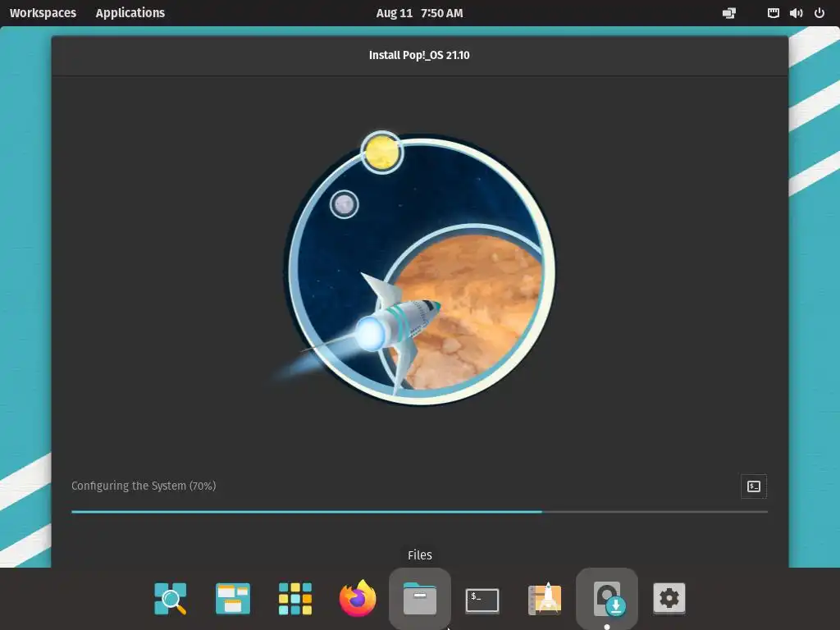The height and width of the screenshot is (630, 840).
Task: Open the Applications grid icon in dock
Action: pos(295,598)
